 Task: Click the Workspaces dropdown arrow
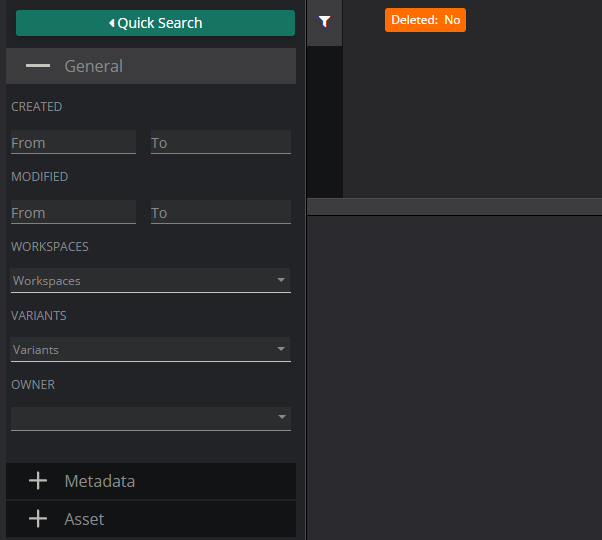281,281
